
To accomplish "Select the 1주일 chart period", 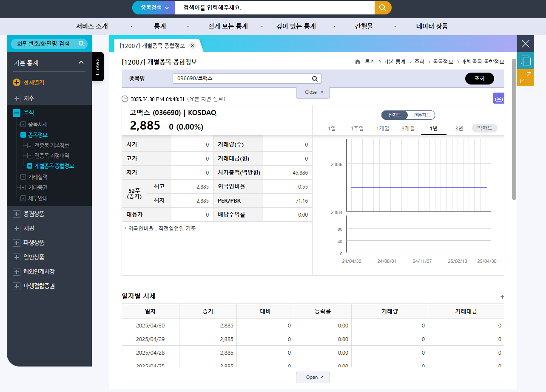I will 357,128.
